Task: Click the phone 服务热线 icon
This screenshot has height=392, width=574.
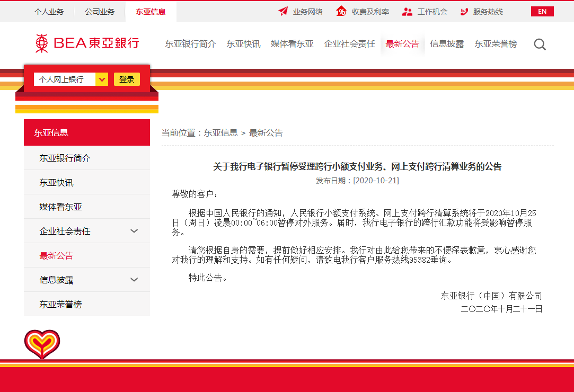Action: pyautogui.click(x=464, y=12)
